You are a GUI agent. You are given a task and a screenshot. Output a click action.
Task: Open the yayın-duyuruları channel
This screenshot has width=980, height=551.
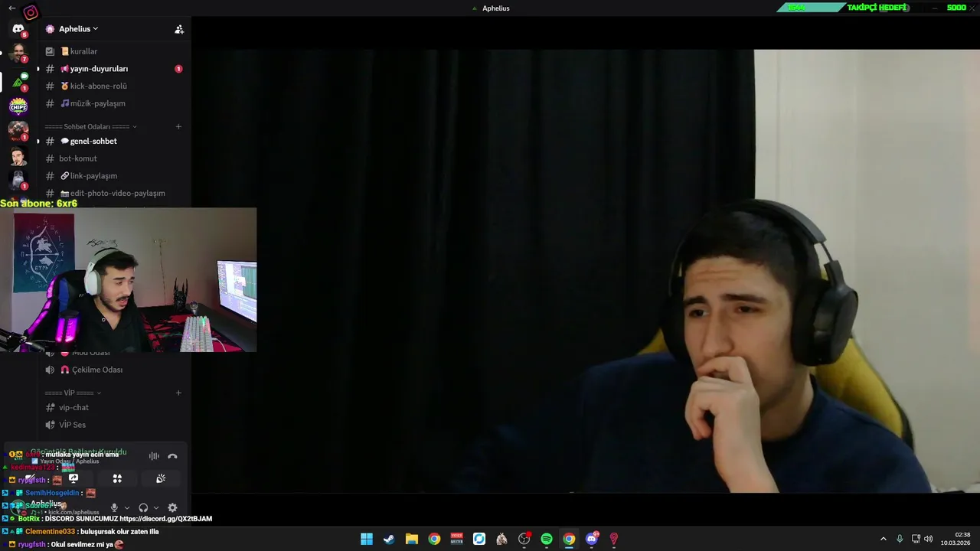115,69
